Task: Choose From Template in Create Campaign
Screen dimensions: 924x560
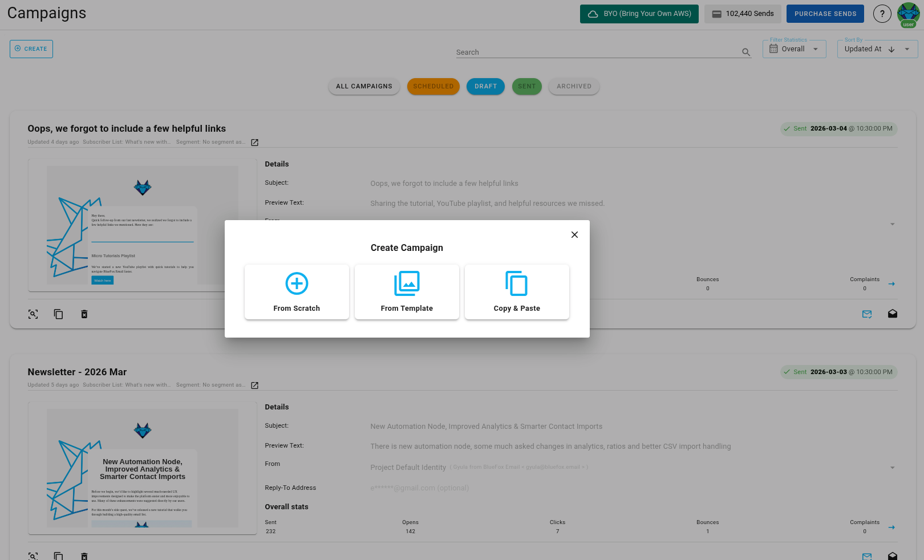Action: [407, 291]
